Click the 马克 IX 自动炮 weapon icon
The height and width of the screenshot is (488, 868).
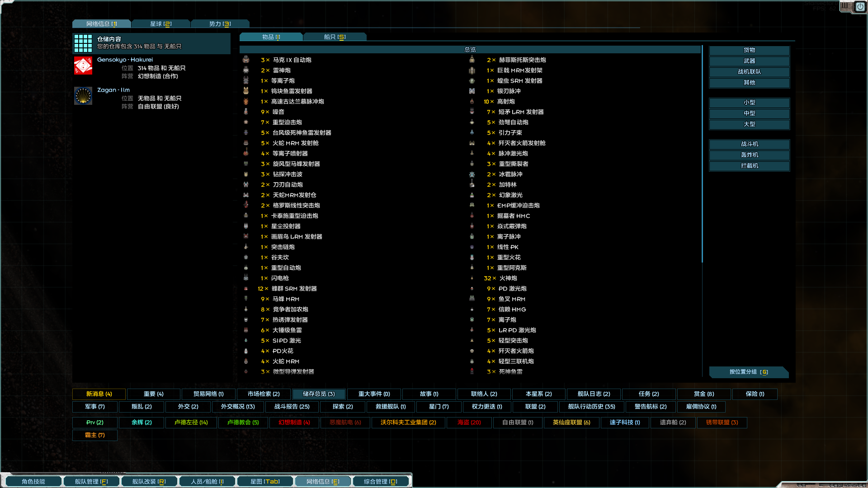click(x=246, y=60)
